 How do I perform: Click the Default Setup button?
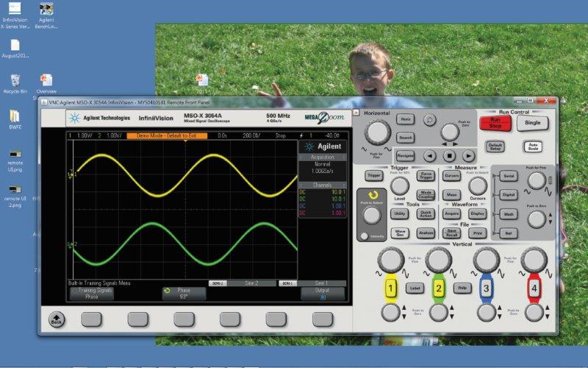coord(495,146)
